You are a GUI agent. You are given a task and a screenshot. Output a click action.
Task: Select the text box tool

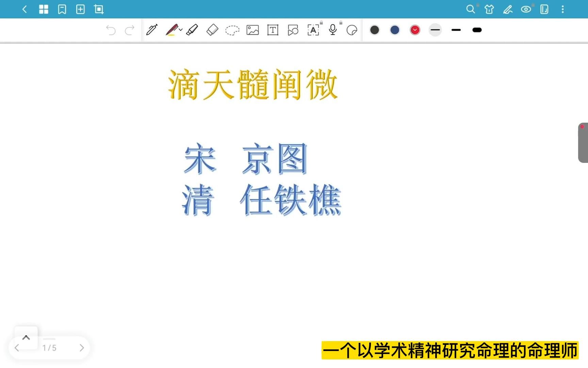coord(273,30)
